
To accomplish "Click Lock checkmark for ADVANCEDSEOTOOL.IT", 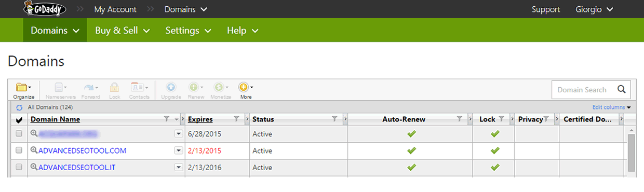I will 495,167.
